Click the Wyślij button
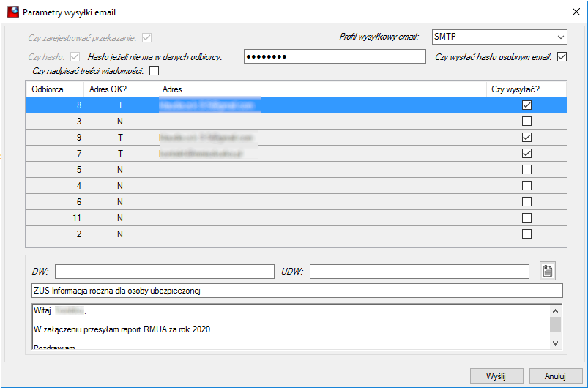 pos(496,376)
